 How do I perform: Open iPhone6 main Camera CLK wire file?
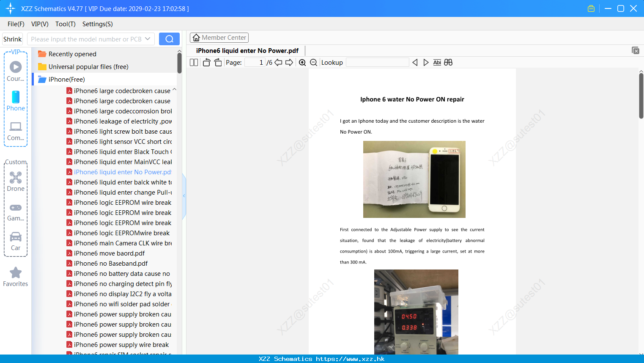119,243
